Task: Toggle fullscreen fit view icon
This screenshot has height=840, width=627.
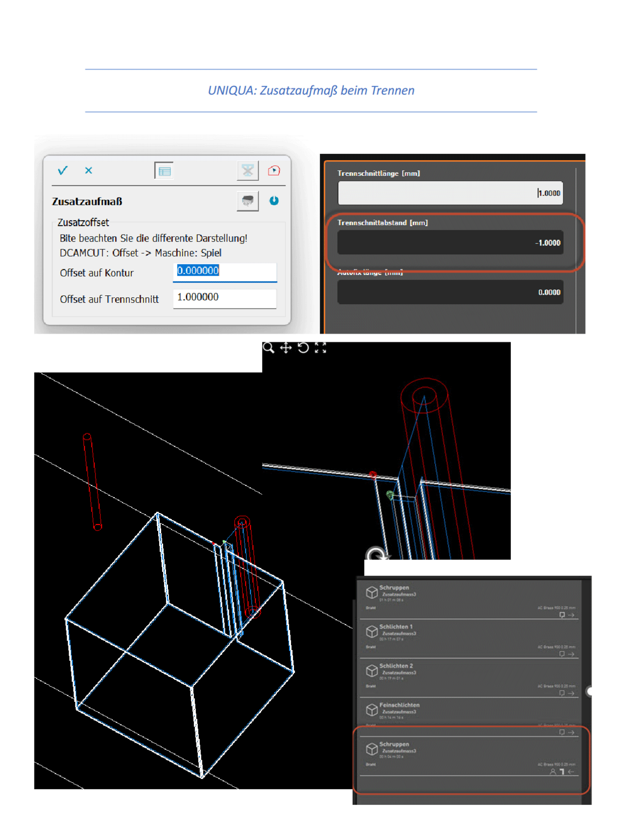Action: click(x=320, y=348)
